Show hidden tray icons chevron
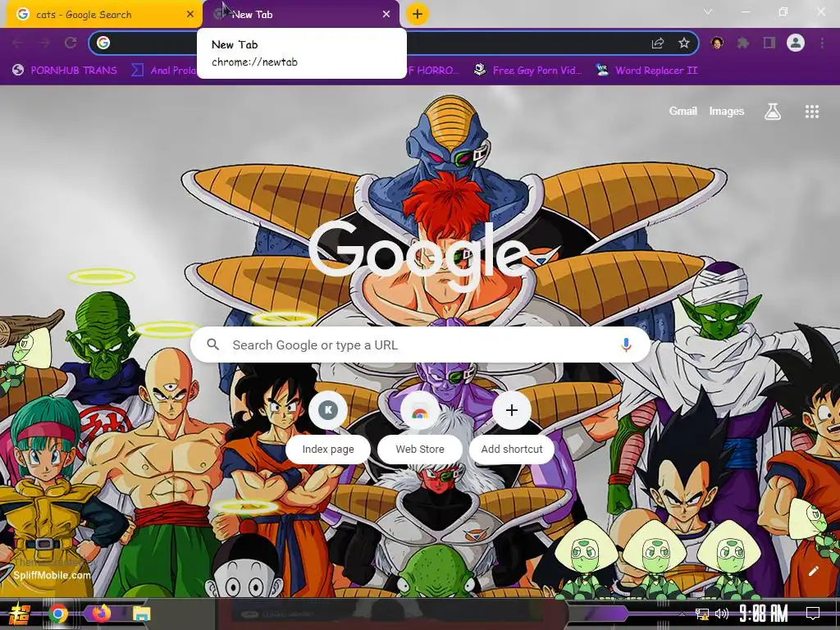This screenshot has width=840, height=630. pyautogui.click(x=682, y=614)
